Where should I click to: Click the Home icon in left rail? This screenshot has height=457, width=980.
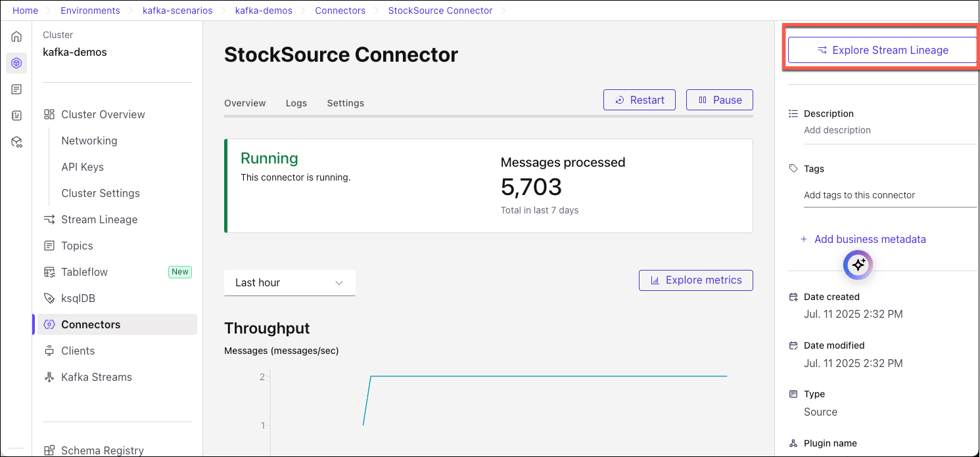point(16,37)
